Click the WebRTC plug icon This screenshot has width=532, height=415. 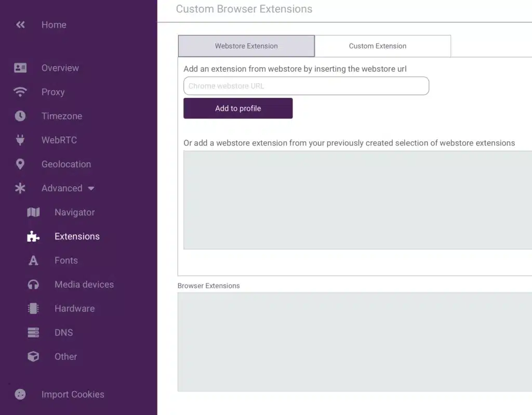[x=20, y=140]
